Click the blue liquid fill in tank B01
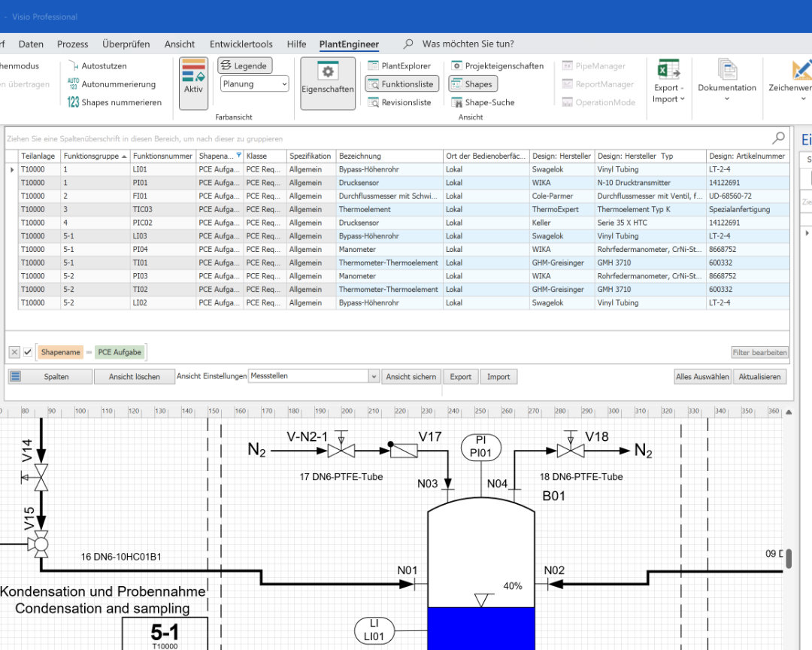The image size is (812, 650). click(481, 628)
